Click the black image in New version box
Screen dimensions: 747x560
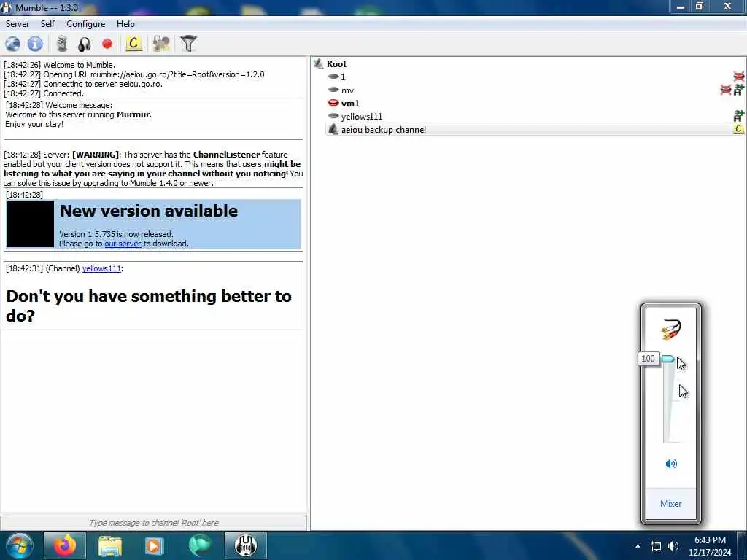[x=31, y=224]
